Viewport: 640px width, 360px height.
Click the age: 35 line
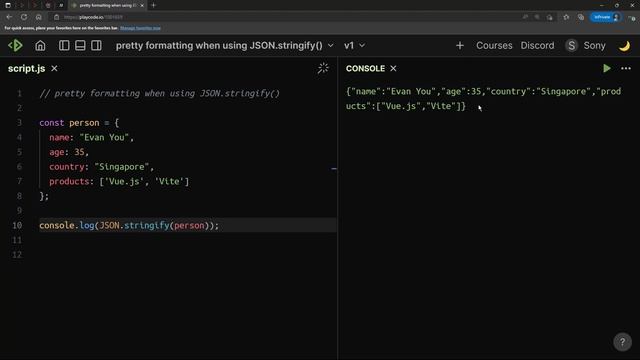coord(69,152)
